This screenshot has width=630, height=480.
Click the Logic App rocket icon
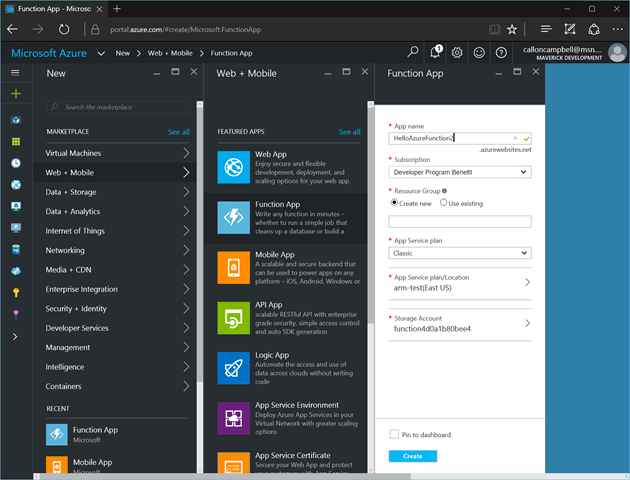click(233, 368)
